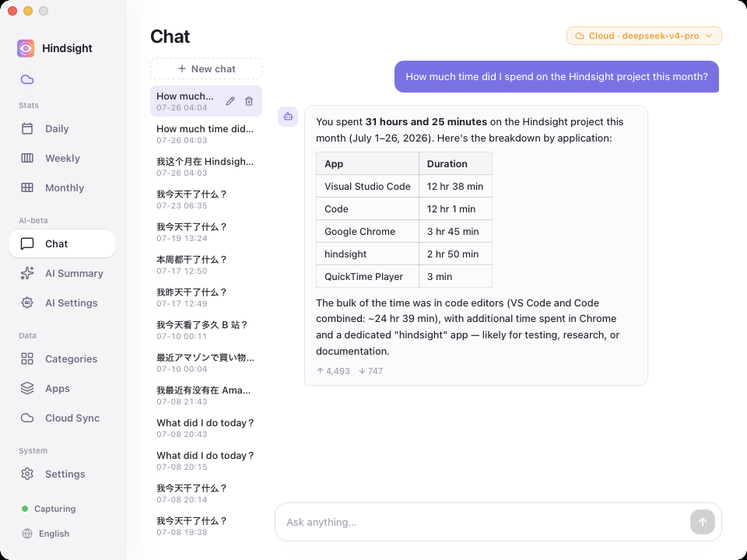Image resolution: width=747 pixels, height=560 pixels.
Task: Open AI Settings page
Action: coord(62,303)
